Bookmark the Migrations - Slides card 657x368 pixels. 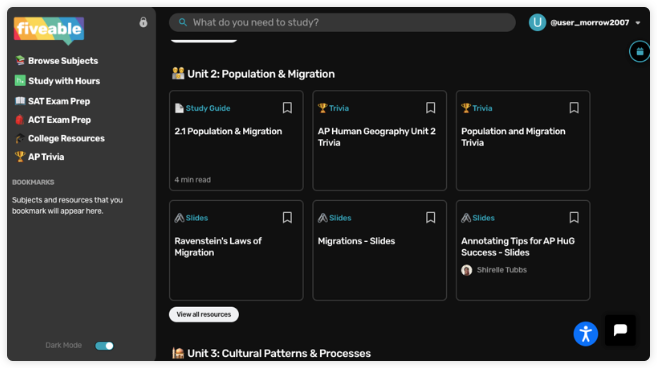pos(430,218)
